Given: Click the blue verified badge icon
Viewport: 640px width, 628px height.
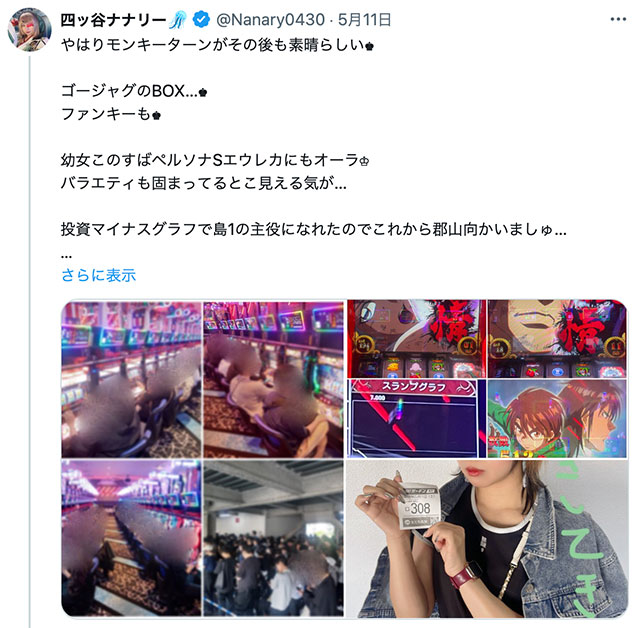Looking at the screenshot, I should click(x=201, y=19).
